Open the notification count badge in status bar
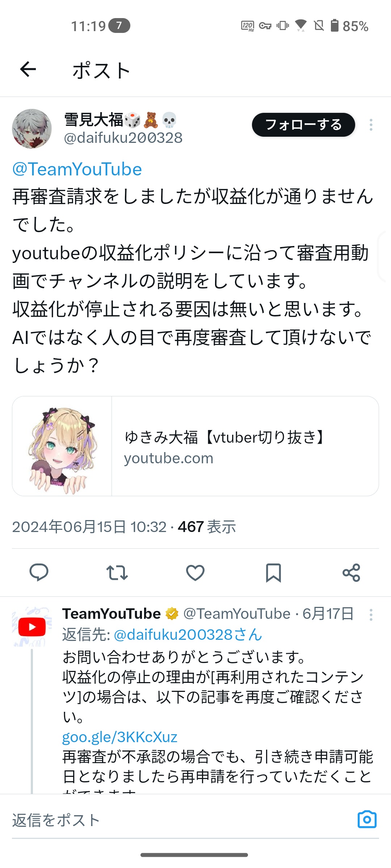The width and height of the screenshot is (391, 868). (119, 26)
